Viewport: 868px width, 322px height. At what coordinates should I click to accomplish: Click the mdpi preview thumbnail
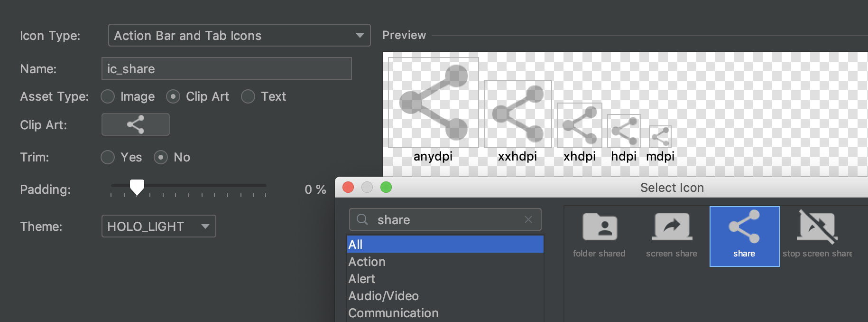[x=660, y=137]
